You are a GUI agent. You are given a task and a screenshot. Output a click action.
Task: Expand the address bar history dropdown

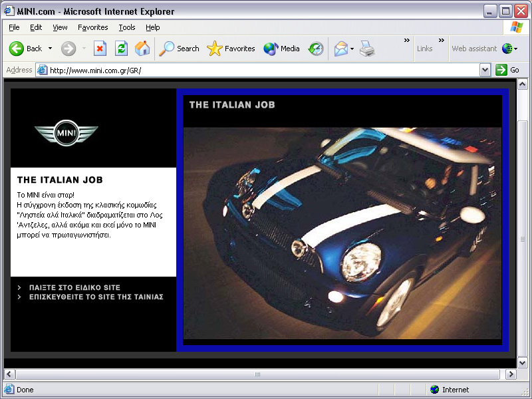pyautogui.click(x=485, y=70)
